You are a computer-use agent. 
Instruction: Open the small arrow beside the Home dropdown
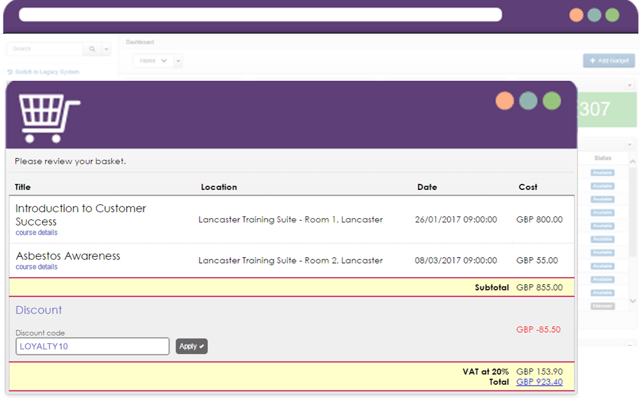(x=178, y=61)
